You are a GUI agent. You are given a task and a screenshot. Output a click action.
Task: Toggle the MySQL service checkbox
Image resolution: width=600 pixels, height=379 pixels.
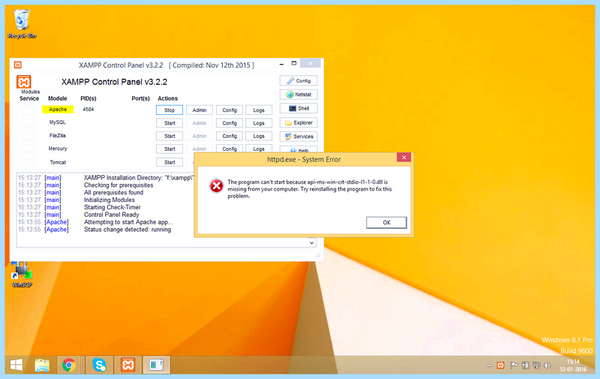(30, 123)
